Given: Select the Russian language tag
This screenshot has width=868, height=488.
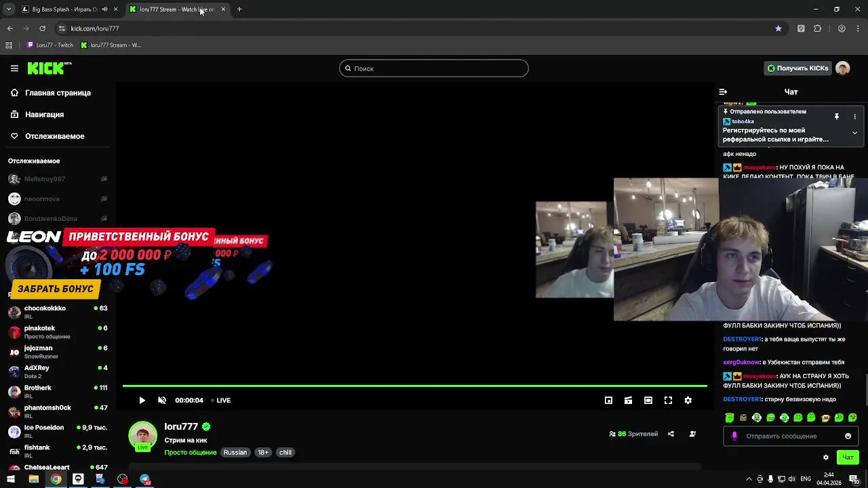Looking at the screenshot, I should tap(235, 453).
